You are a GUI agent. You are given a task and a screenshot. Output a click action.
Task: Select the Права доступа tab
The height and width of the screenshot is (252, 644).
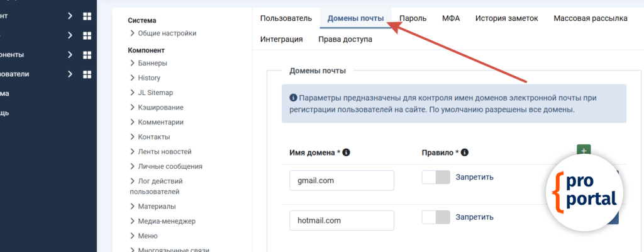click(345, 40)
